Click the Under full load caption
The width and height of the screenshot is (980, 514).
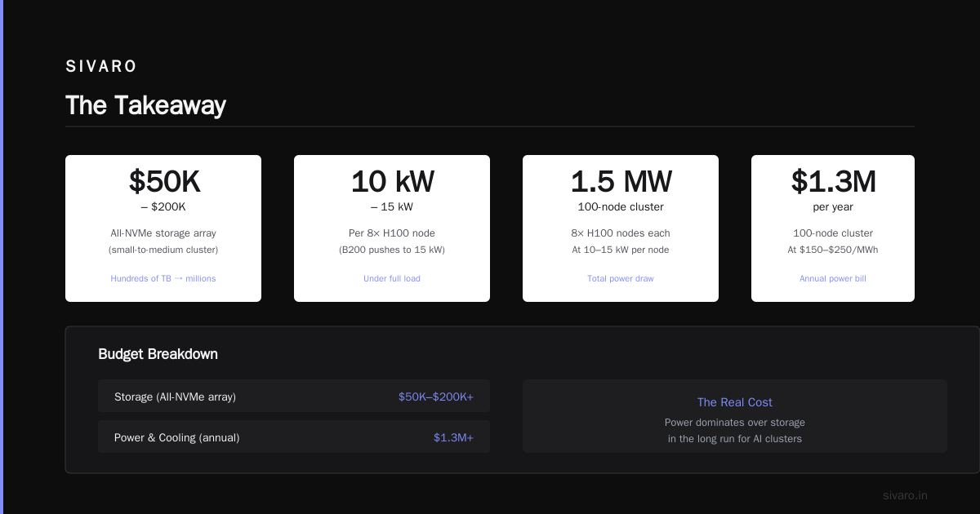click(x=392, y=279)
